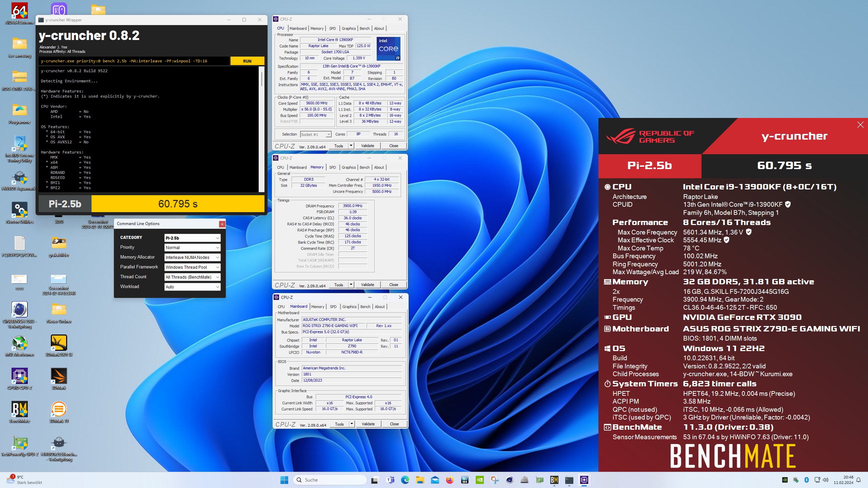This screenshot has width=868, height=488.
Task: Open the Priority dropdown
Action: pyautogui.click(x=192, y=248)
